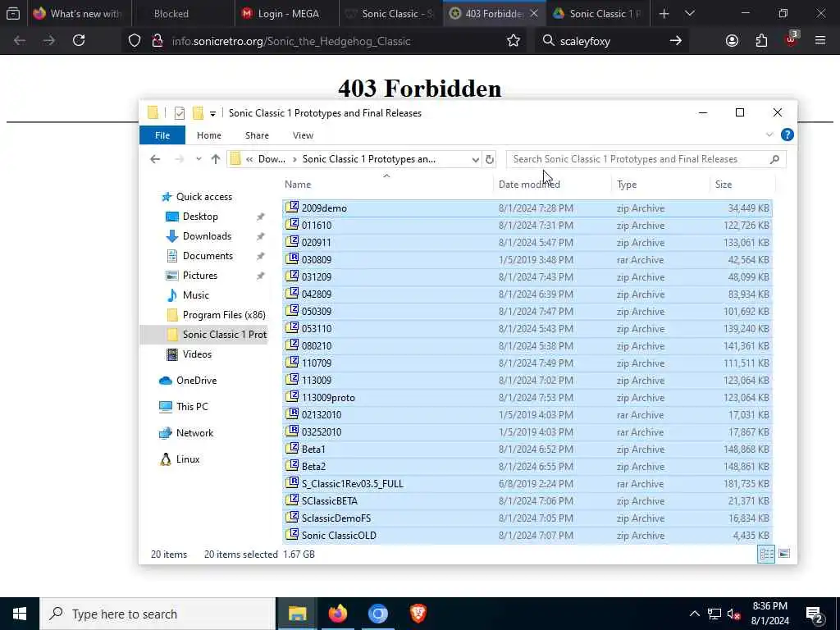Expand the Explorer ribbon chevron
Screen dimensions: 840x630
pyautogui.click(x=769, y=135)
